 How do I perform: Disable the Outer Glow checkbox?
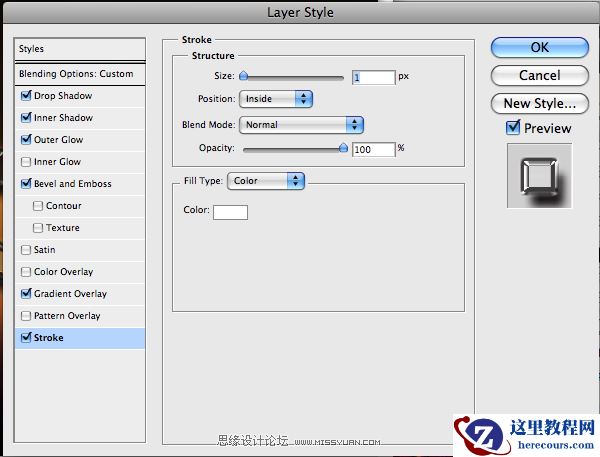(x=26, y=139)
